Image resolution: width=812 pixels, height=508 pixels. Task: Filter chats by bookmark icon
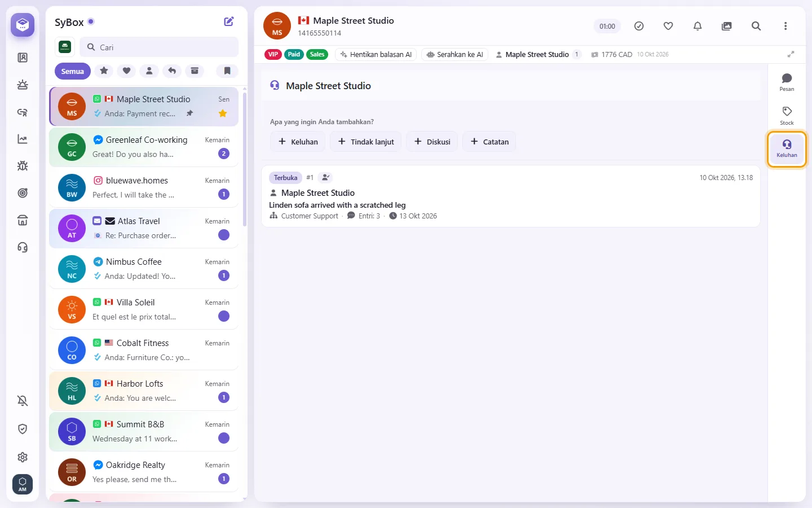[x=227, y=71]
